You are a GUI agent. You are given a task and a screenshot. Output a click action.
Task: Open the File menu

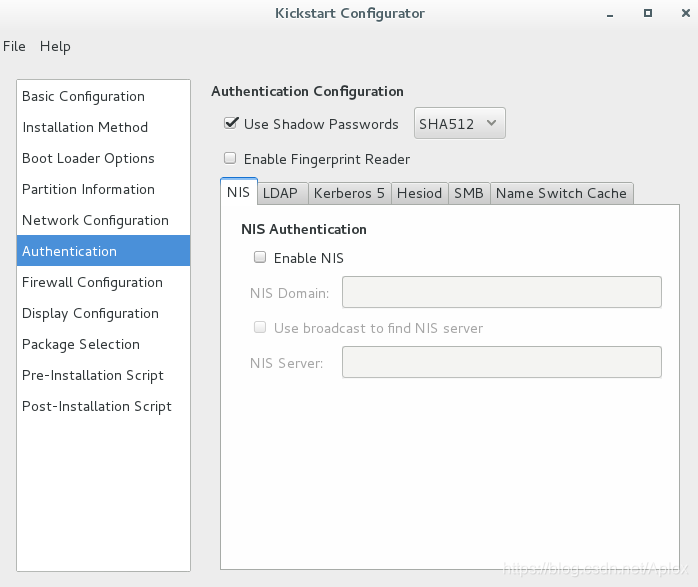(x=14, y=46)
